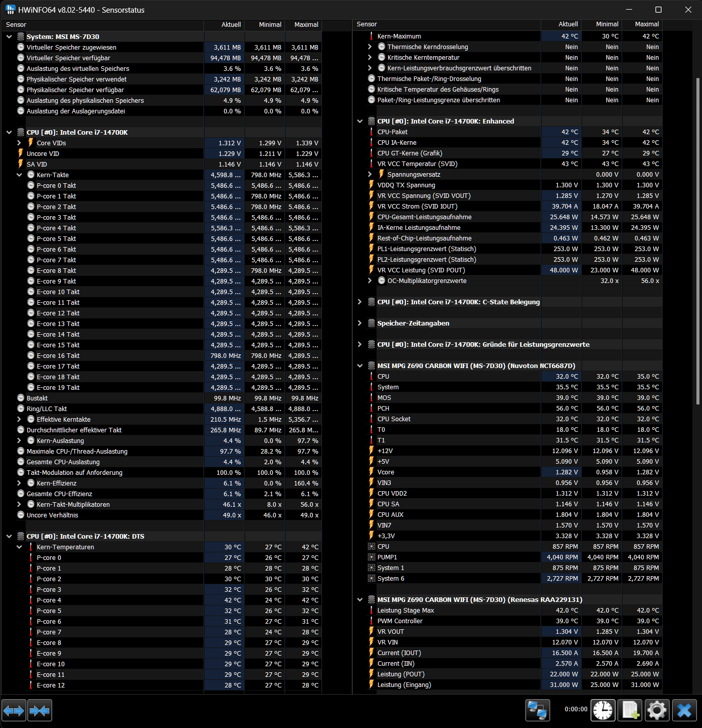Viewport: 702px width, 728px height.
Task: Click the left pane Minimal column header
Action: point(265,24)
